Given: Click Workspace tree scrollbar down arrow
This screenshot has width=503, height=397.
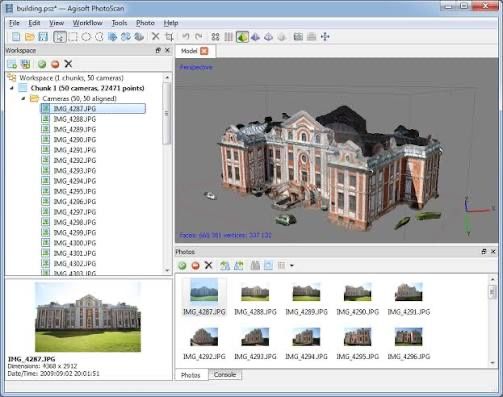Looking at the screenshot, I should [x=167, y=270].
